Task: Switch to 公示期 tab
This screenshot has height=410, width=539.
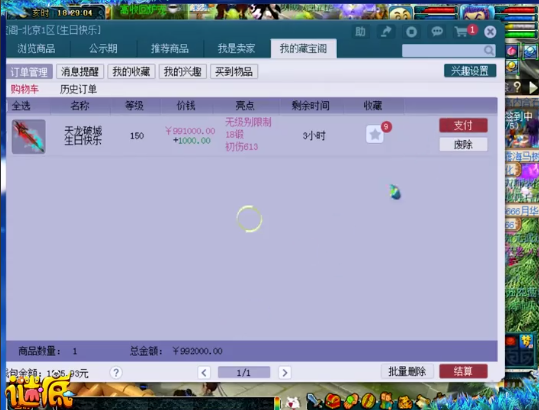Action: pyautogui.click(x=103, y=49)
